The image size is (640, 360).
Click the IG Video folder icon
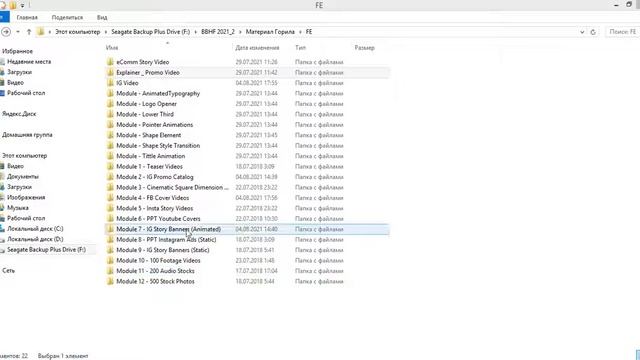(x=110, y=83)
